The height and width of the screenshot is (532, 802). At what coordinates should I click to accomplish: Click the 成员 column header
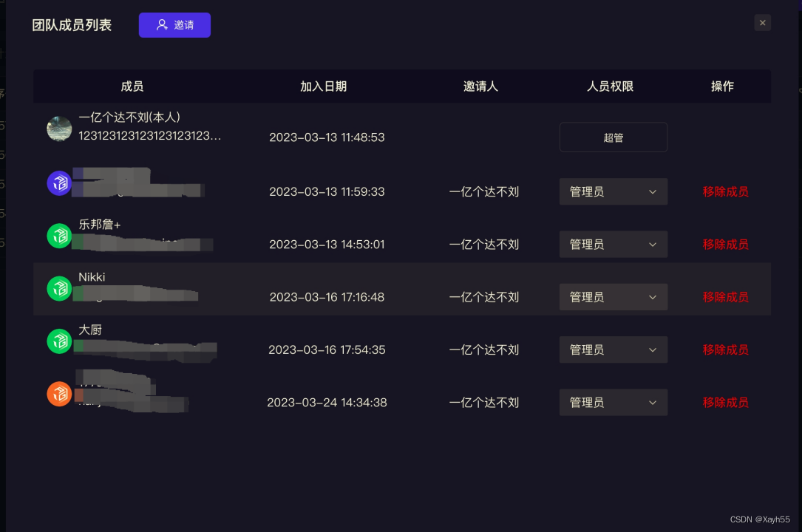[x=132, y=86]
